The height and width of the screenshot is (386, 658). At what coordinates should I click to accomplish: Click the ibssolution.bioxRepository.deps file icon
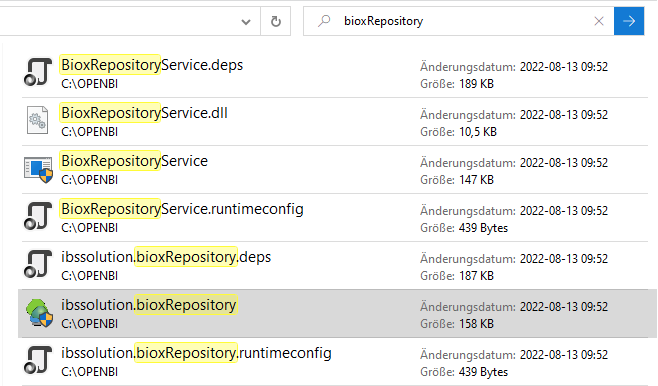[x=38, y=264]
